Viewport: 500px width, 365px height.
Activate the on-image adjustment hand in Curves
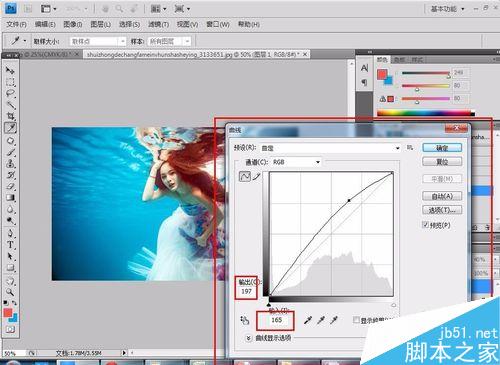tap(244, 320)
